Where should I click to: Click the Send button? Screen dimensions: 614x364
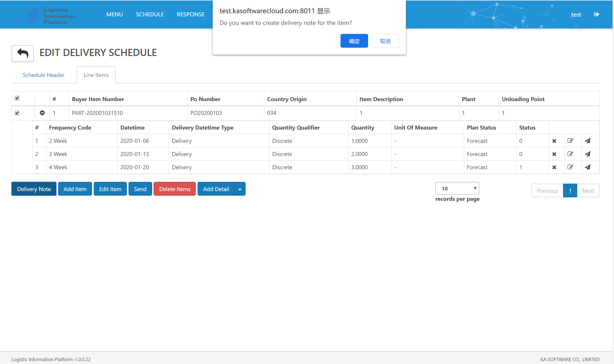[x=140, y=189]
